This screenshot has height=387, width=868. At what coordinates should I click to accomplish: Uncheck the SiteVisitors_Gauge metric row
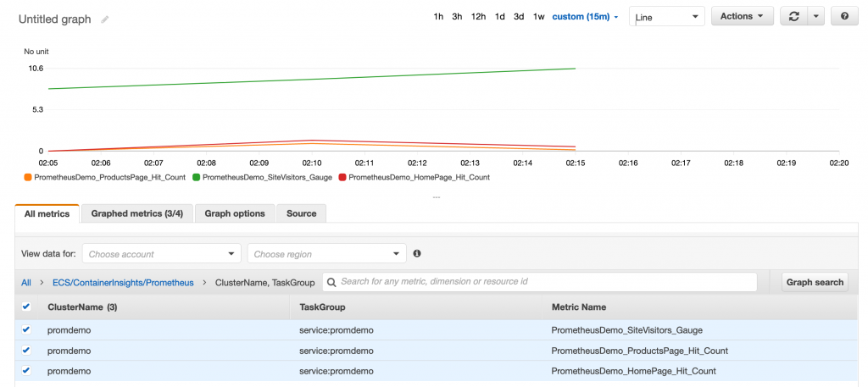[x=26, y=330]
